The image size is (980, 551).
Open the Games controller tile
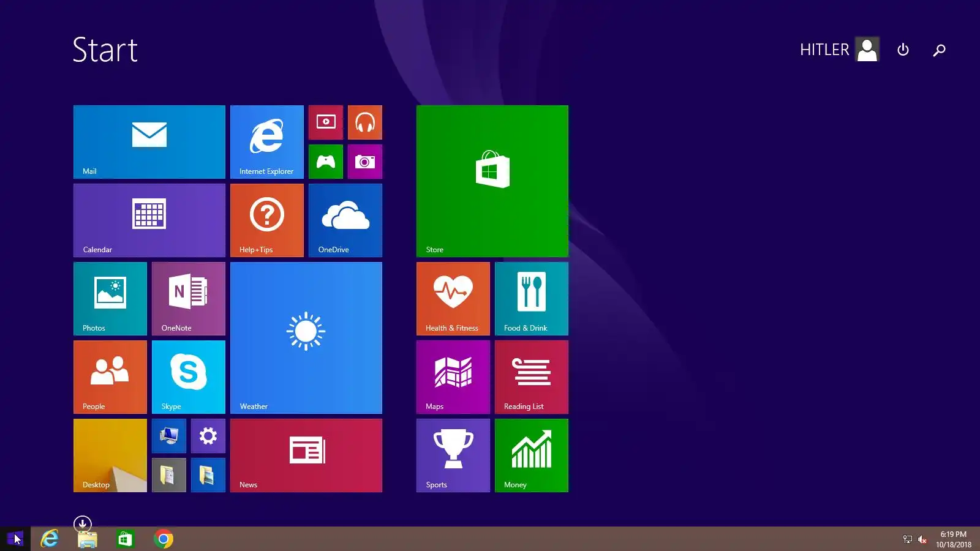326,162
